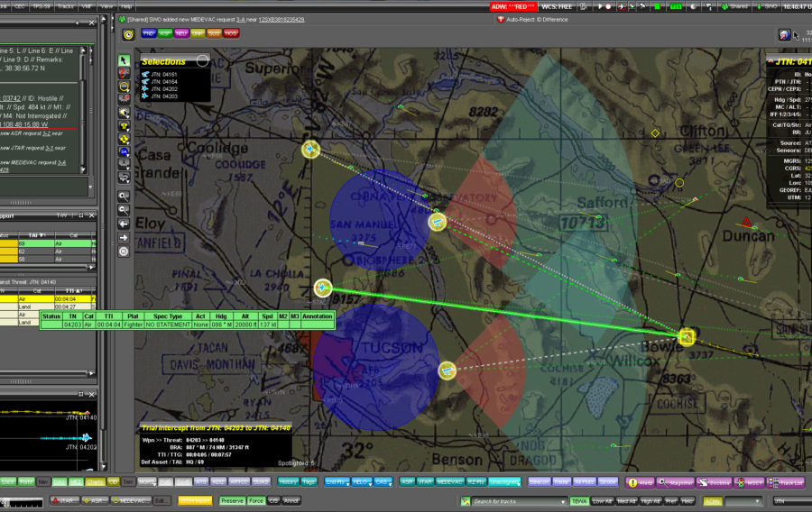Viewport: 812px width, 512px height.
Task: Toggle the Preserve green button
Action: [232, 501]
